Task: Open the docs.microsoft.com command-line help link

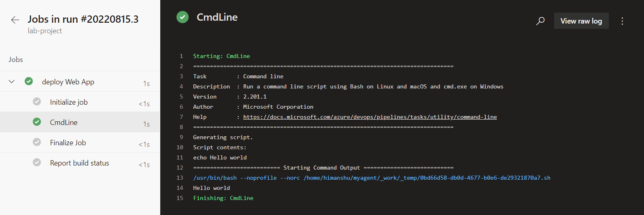Action: pos(370,117)
